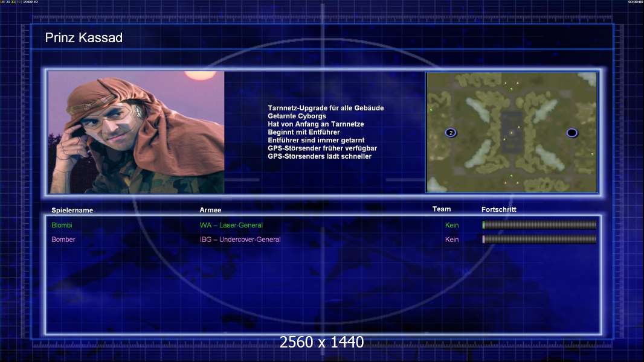Select player name Bomber
Viewport: 644px width, 362px height.
click(63, 240)
